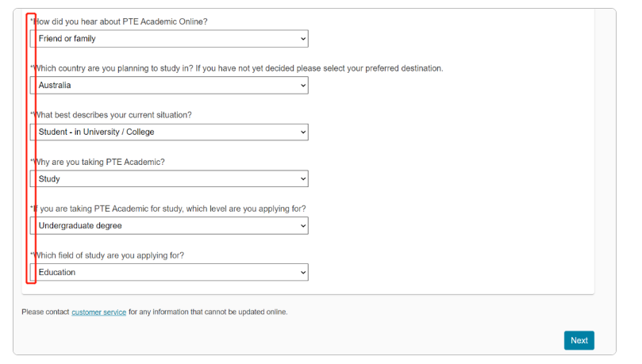Open the Study reason dropdown
The height and width of the screenshot is (364, 642).
point(169,178)
